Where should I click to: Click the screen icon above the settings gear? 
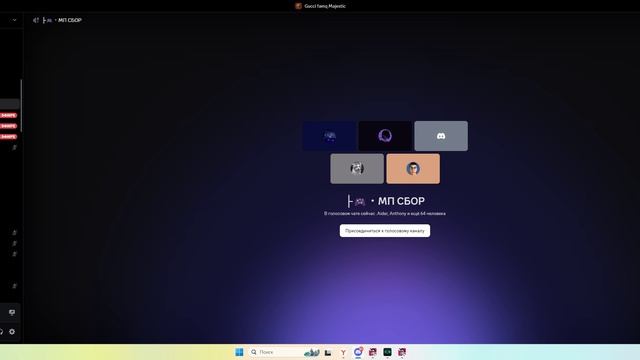(x=12, y=312)
